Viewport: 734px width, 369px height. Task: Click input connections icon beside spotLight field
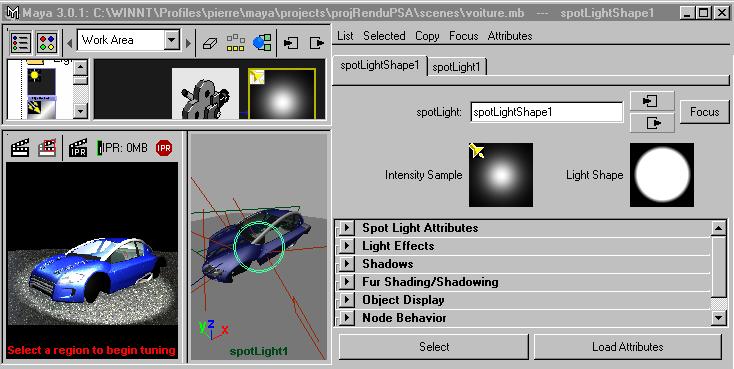click(652, 101)
